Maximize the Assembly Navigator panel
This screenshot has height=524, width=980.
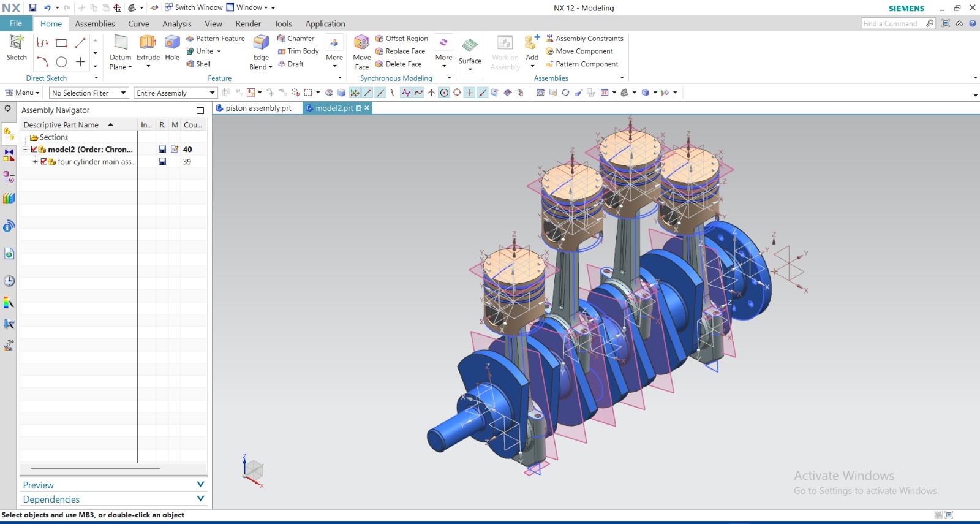click(x=200, y=110)
